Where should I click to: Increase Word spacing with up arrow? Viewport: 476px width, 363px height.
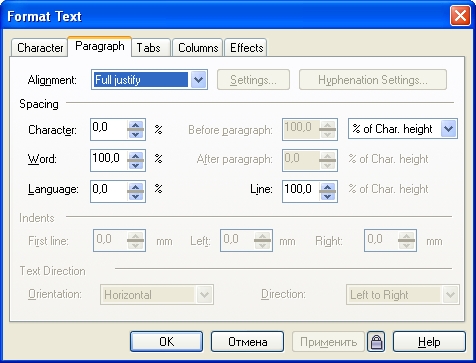click(135, 156)
